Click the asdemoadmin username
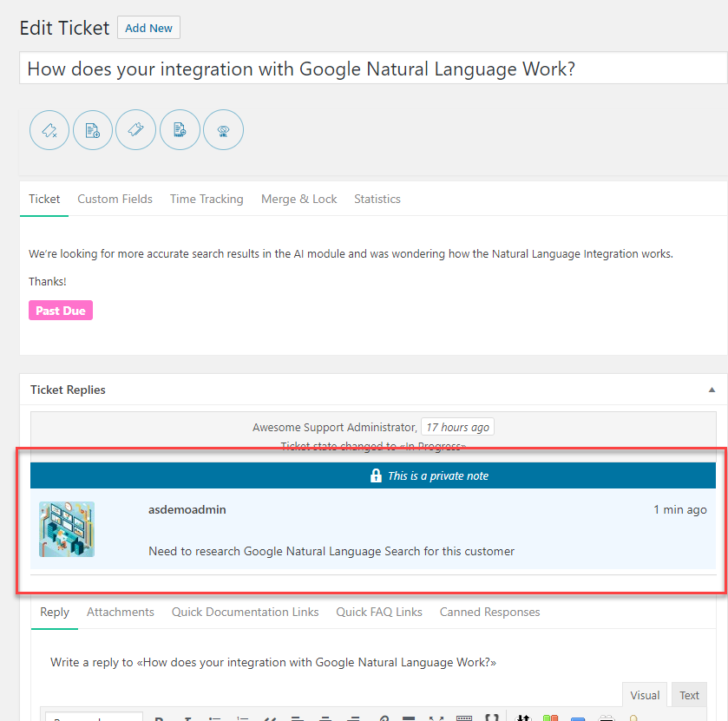Image resolution: width=728 pixels, height=721 pixels. point(187,510)
